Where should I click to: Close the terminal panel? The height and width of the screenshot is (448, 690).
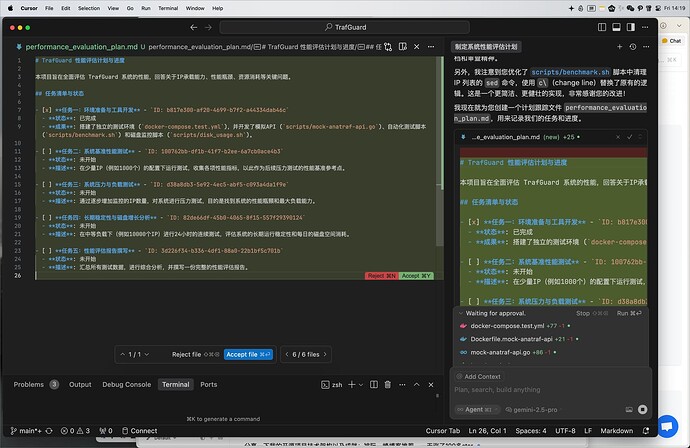pyautogui.click(x=431, y=385)
